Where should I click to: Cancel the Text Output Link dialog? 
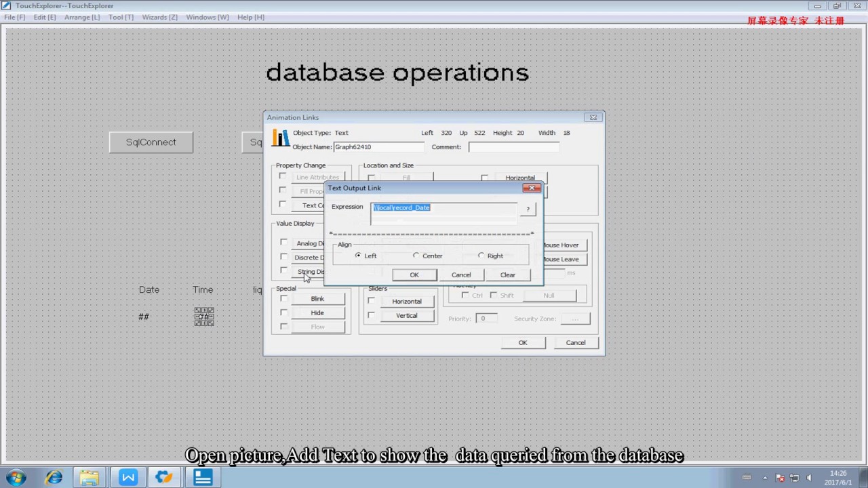pyautogui.click(x=461, y=274)
